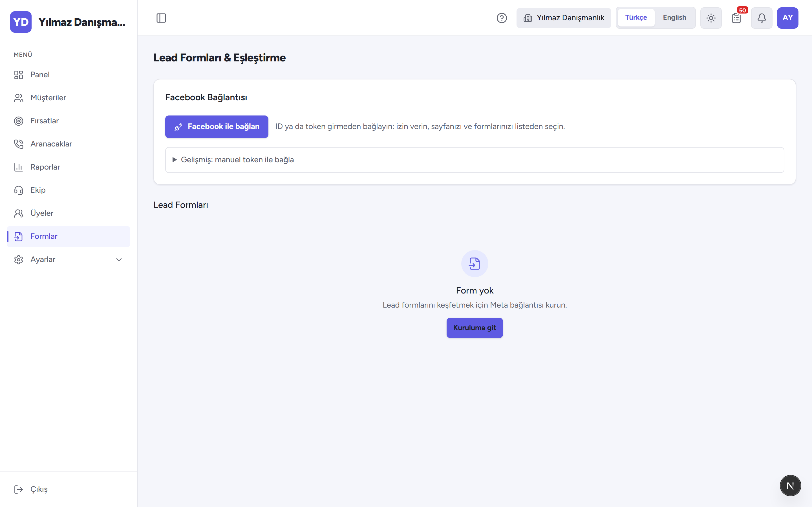Screen dimensions: 812x507
Task: Open the help question mark icon
Action: pos(502,18)
